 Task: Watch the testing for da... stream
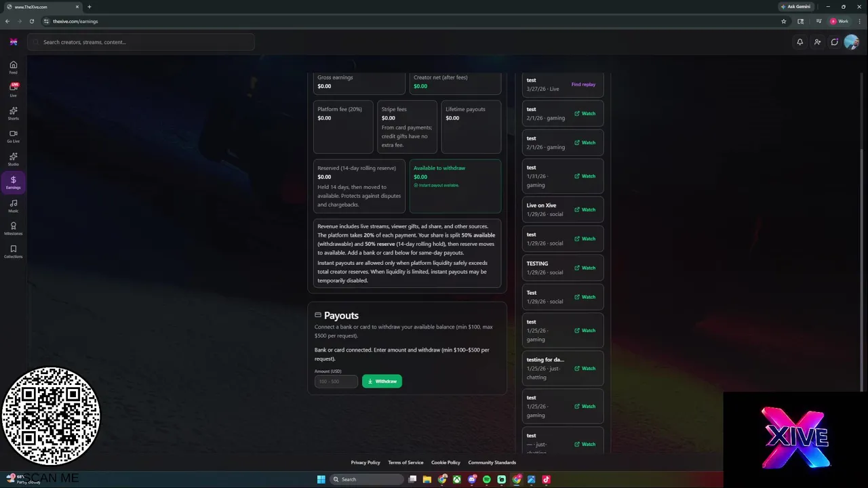(585, 369)
